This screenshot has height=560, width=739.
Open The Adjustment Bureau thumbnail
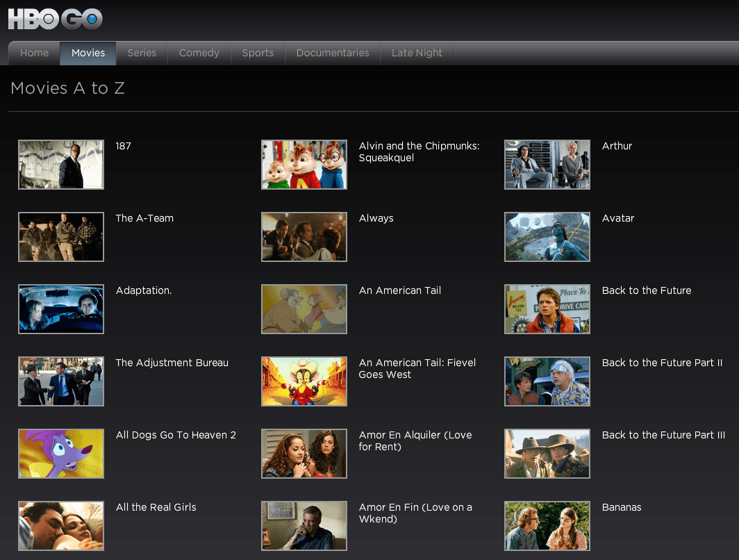point(61,381)
